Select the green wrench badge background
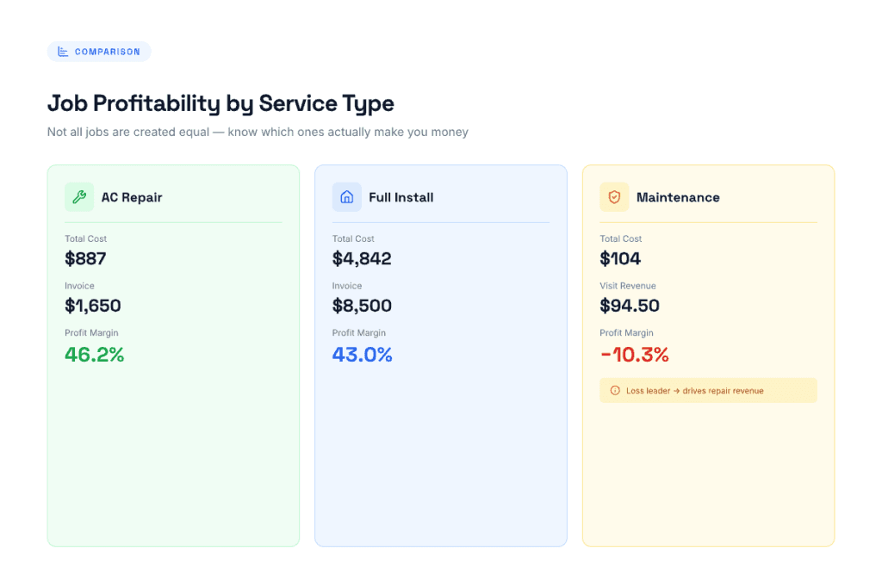This screenshot has height=588, width=882. 79,196
